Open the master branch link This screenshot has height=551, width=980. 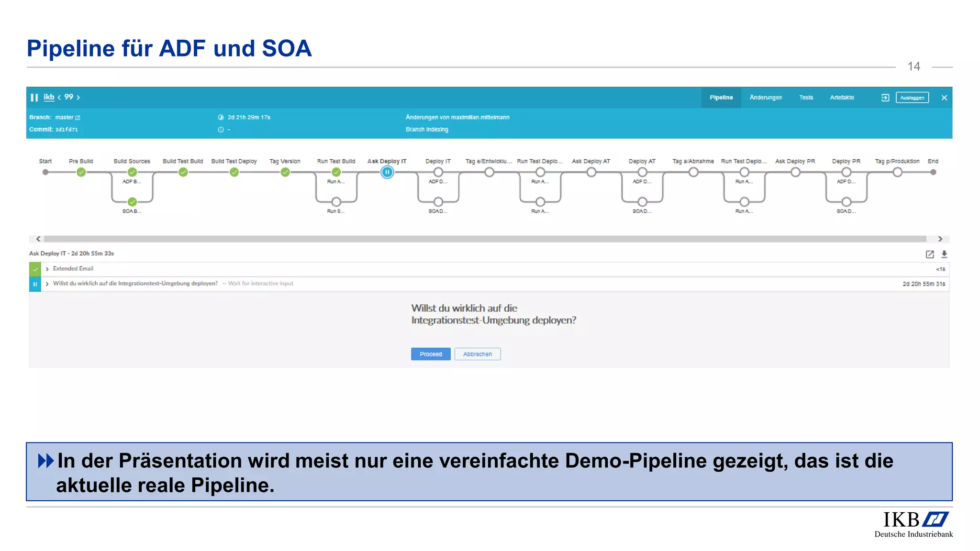pyautogui.click(x=67, y=117)
